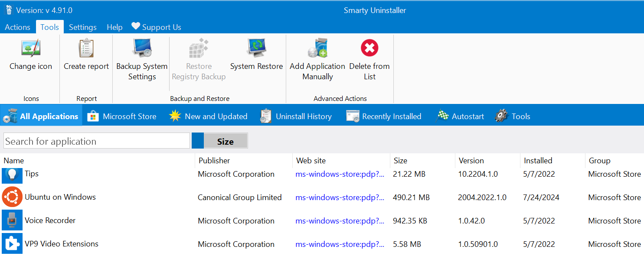Click the Change icon tool

pyautogui.click(x=31, y=55)
